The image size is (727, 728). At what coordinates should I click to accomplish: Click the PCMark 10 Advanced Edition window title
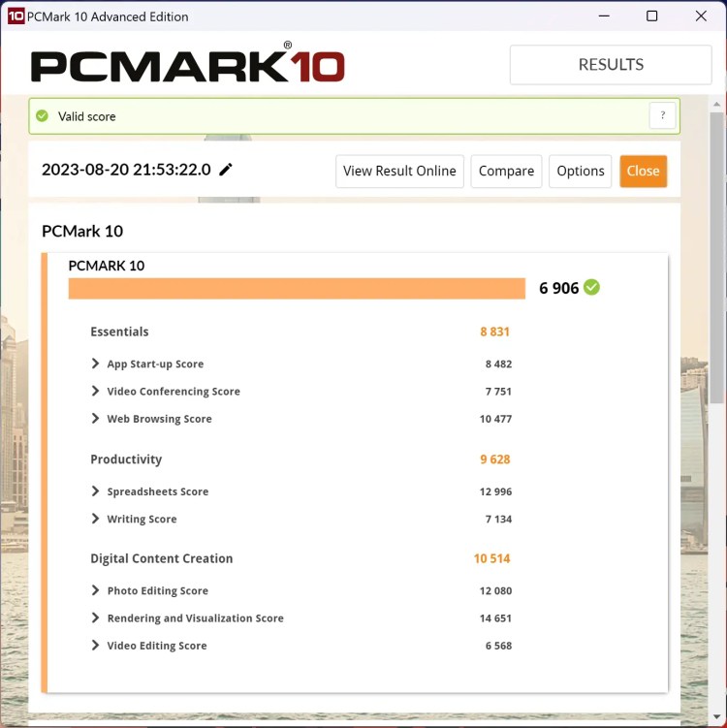pos(108,16)
